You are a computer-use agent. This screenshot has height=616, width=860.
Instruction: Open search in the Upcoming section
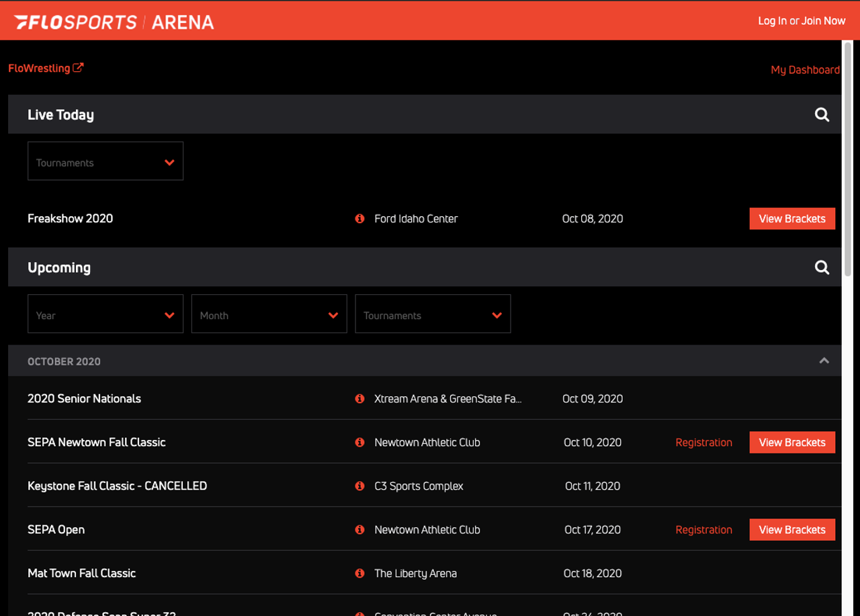click(x=822, y=267)
